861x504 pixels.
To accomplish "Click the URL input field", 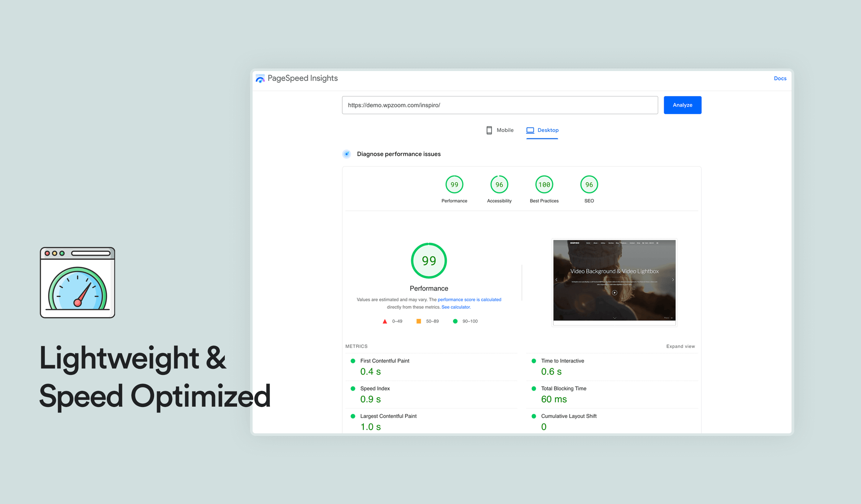I will point(500,105).
